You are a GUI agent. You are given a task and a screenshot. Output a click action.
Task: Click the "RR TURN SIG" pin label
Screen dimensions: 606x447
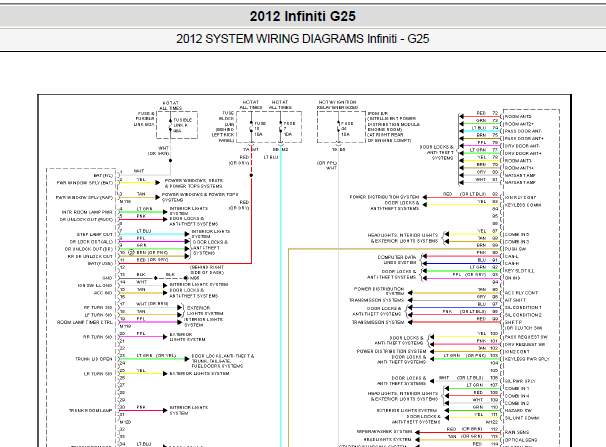98,337
